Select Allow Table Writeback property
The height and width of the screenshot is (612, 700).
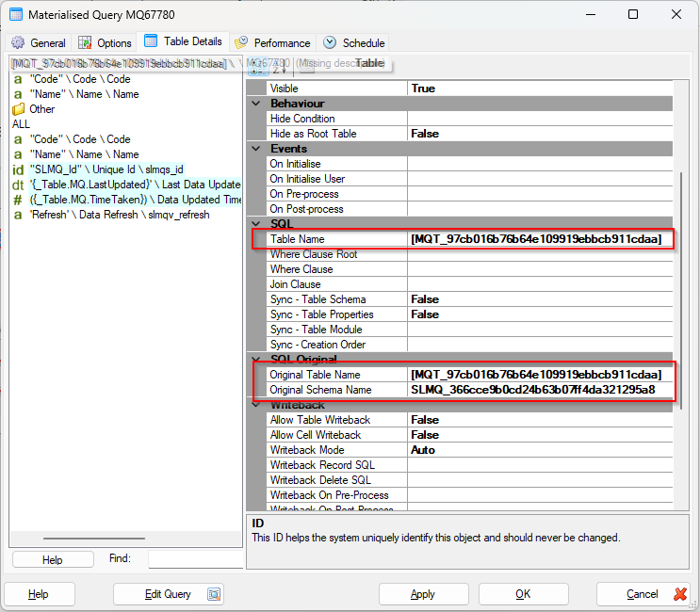470,420
